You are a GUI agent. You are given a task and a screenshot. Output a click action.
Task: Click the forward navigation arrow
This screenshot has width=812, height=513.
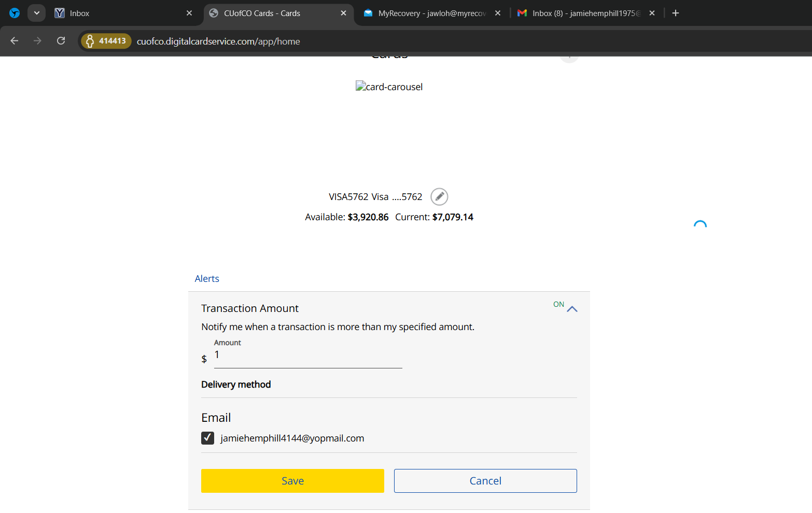click(37, 41)
